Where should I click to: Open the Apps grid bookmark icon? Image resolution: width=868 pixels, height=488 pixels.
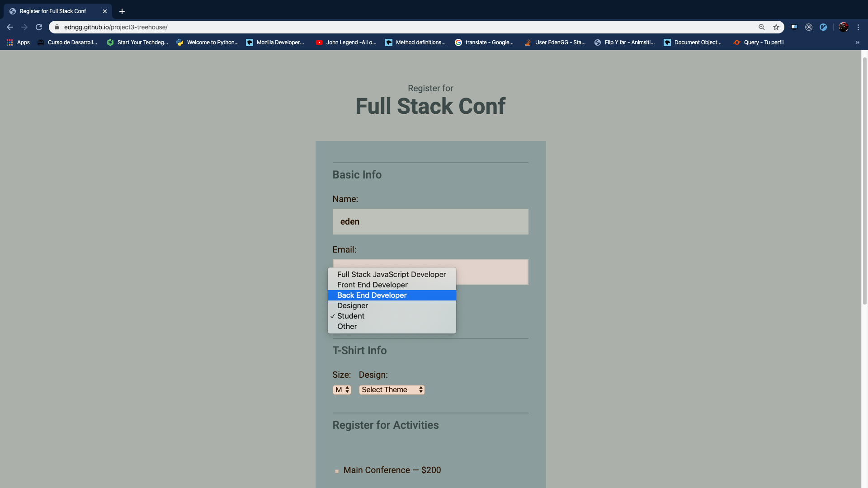coord(9,42)
